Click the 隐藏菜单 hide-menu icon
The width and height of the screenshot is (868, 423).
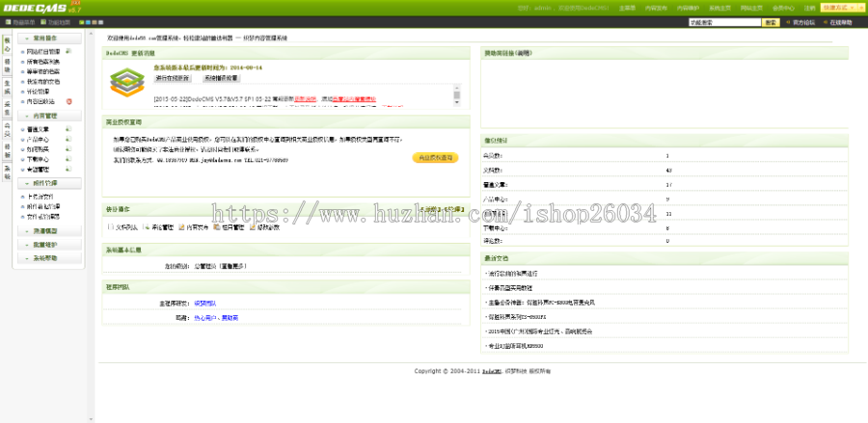8,23
